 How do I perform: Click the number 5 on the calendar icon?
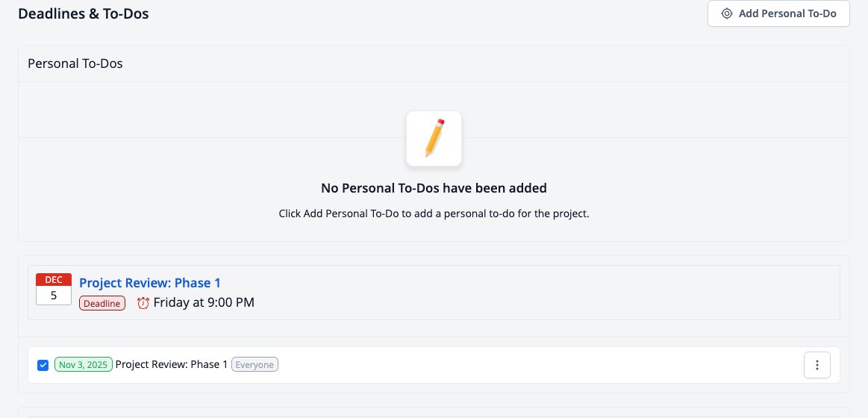54,296
